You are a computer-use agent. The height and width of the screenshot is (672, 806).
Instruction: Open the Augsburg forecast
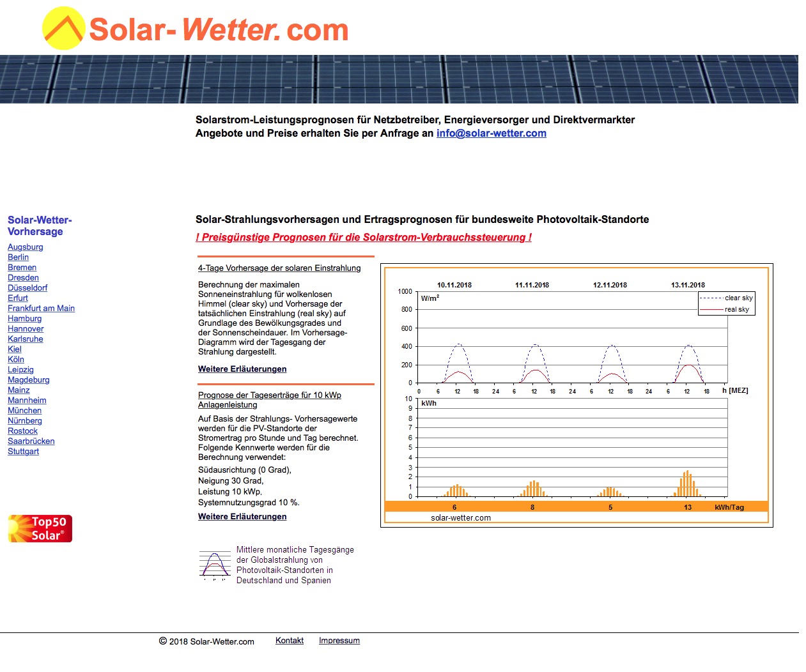26,247
